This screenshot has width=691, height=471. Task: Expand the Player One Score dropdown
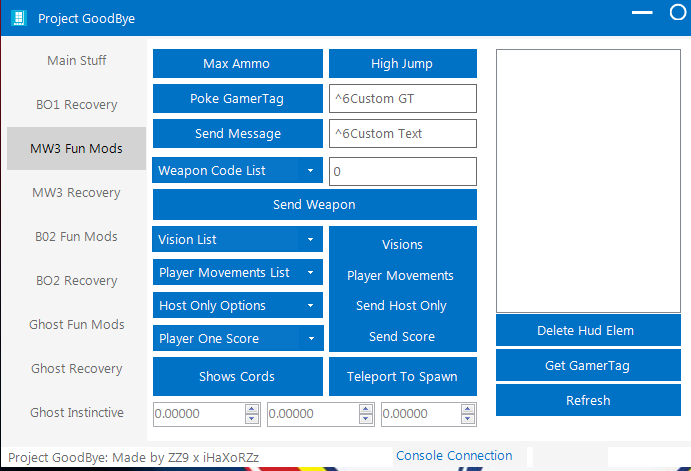[310, 339]
